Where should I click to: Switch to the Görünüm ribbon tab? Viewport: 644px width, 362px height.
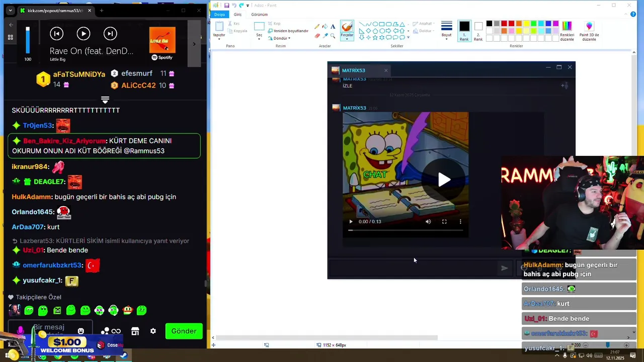tap(259, 14)
